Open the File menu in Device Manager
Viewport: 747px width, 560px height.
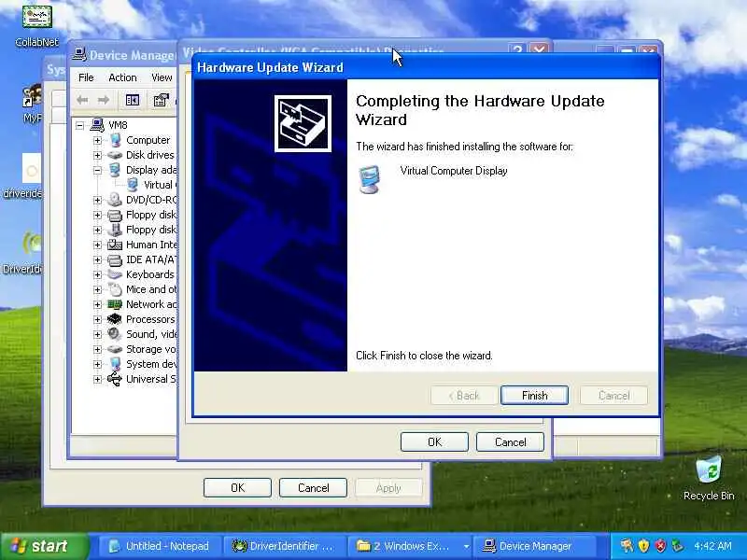pos(86,77)
